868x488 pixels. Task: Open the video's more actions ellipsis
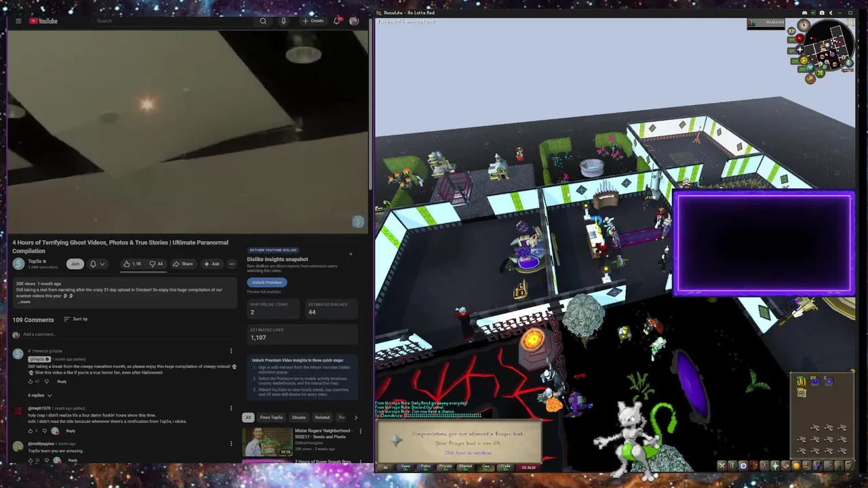click(232, 264)
